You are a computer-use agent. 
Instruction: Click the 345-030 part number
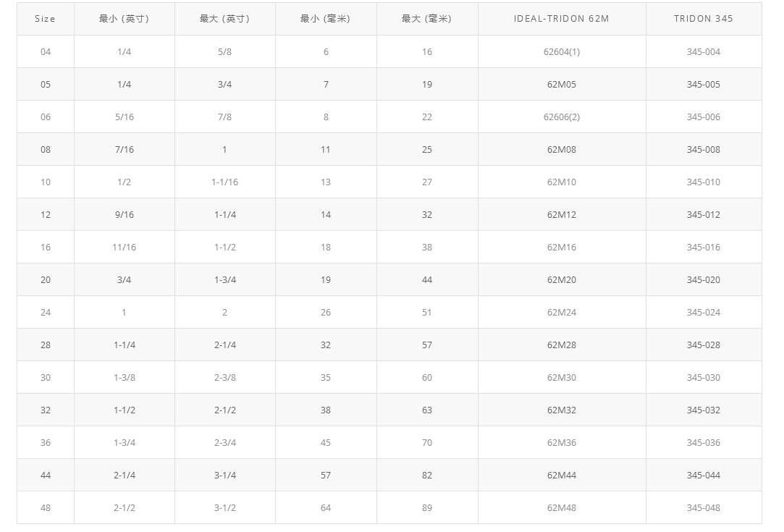click(x=703, y=378)
